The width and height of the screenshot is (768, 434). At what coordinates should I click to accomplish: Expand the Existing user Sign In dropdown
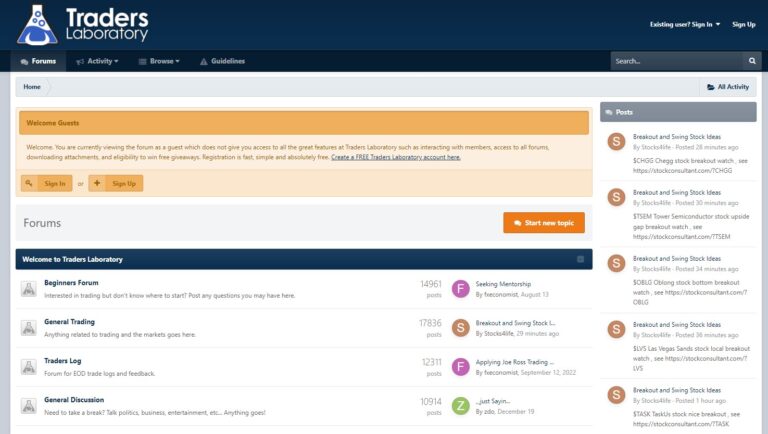[685, 24]
